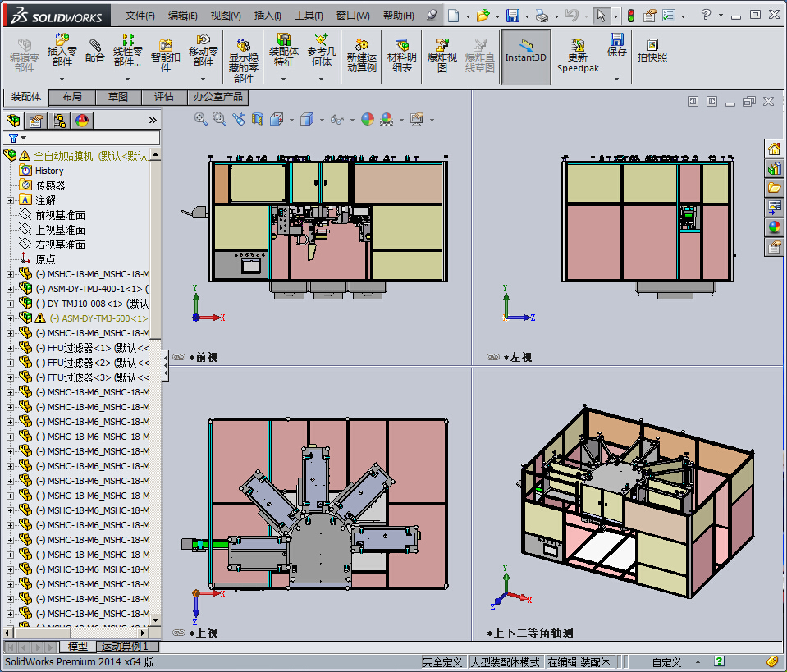The height and width of the screenshot is (672, 787).
Task: Open the 插入(I) menu
Action: [x=268, y=16]
